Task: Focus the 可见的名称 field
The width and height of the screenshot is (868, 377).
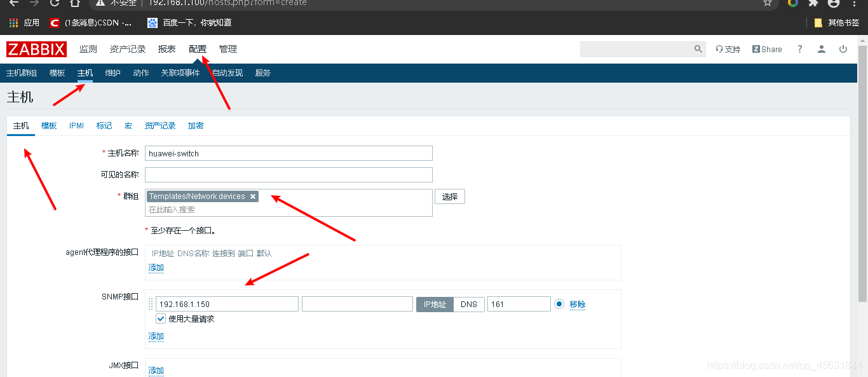Action: pos(288,175)
